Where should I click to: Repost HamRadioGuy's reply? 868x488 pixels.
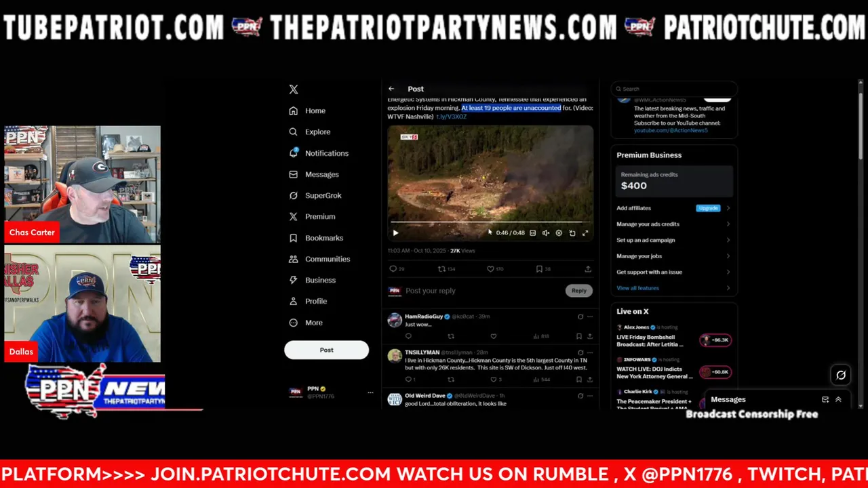[451, 336]
